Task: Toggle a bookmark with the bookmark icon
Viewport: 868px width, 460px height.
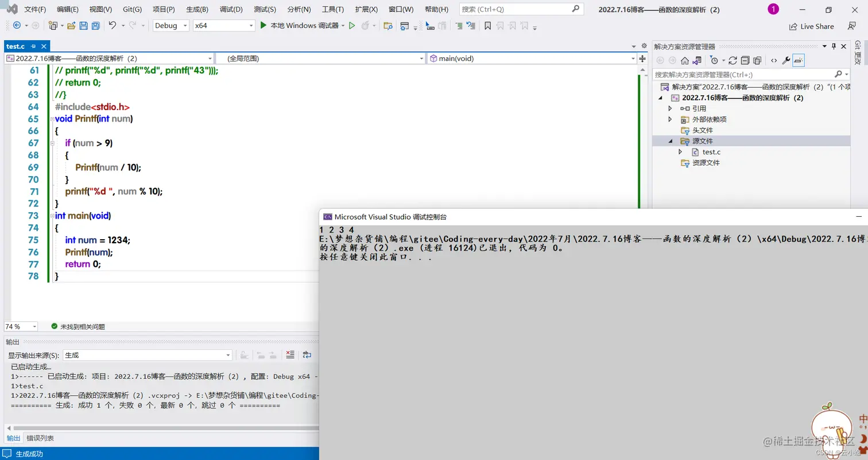Action: (x=487, y=26)
